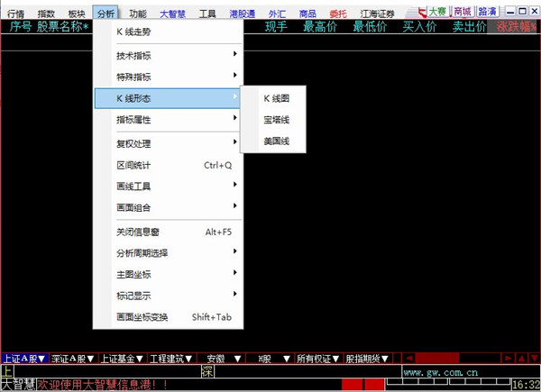Open the 港股通 menu
This screenshot has width=541, height=392.
[x=243, y=14]
